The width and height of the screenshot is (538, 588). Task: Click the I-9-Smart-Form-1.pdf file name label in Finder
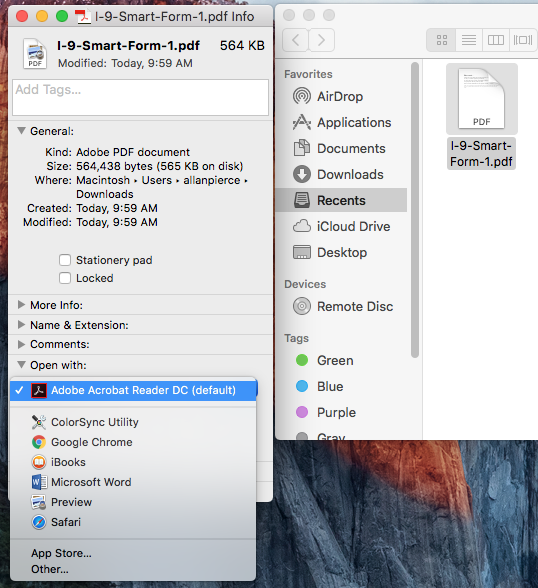click(481, 153)
